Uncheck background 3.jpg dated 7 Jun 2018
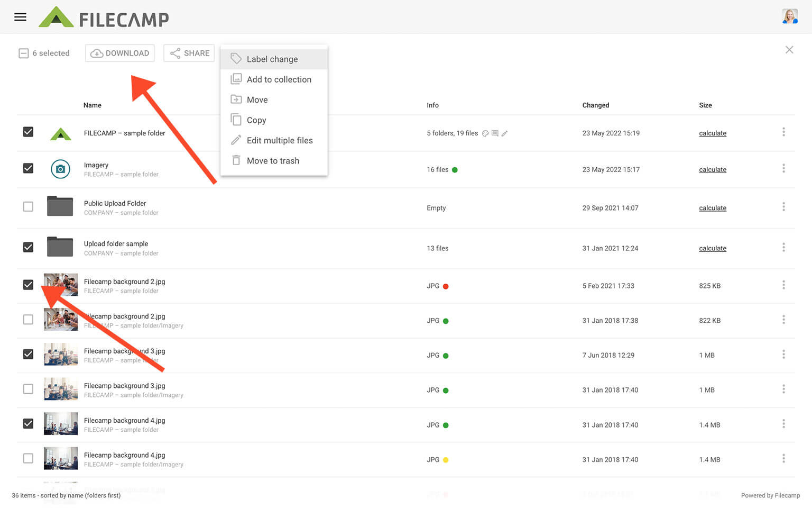 point(28,354)
